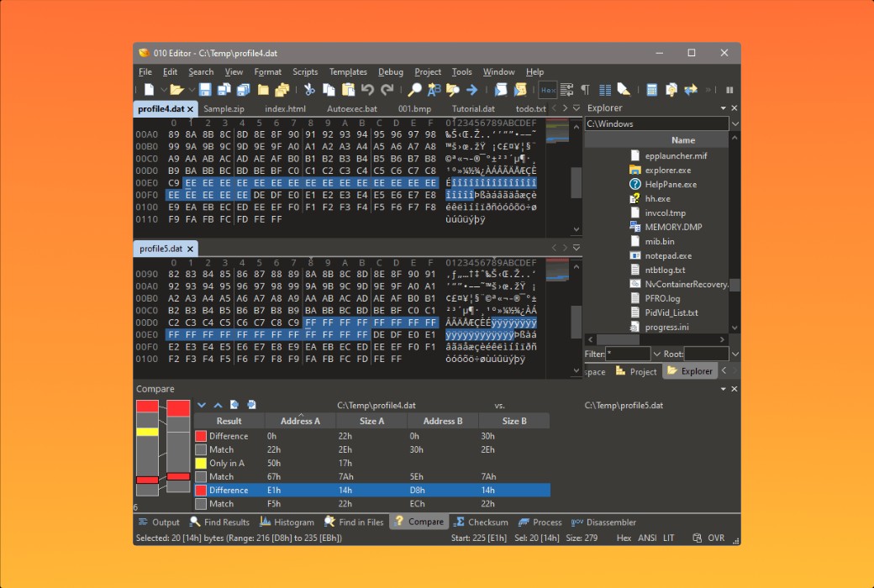
Task: Open the tab list dropdown next to todo.txt
Action: coord(577,108)
